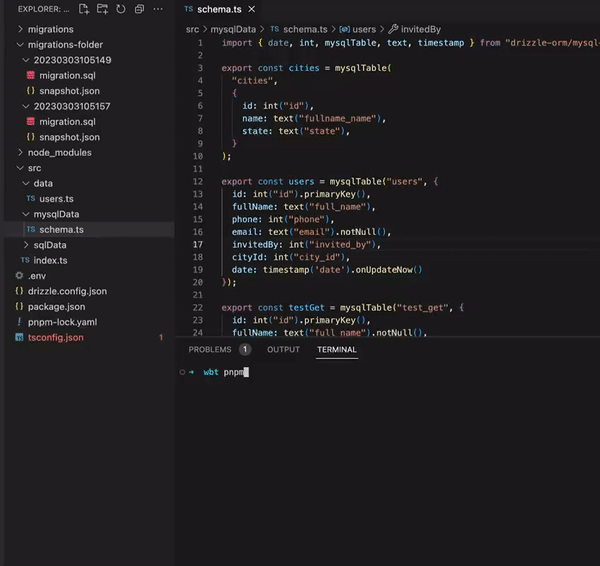Click mysqlData in the breadcrumb path
The image size is (600, 566).
(232, 29)
